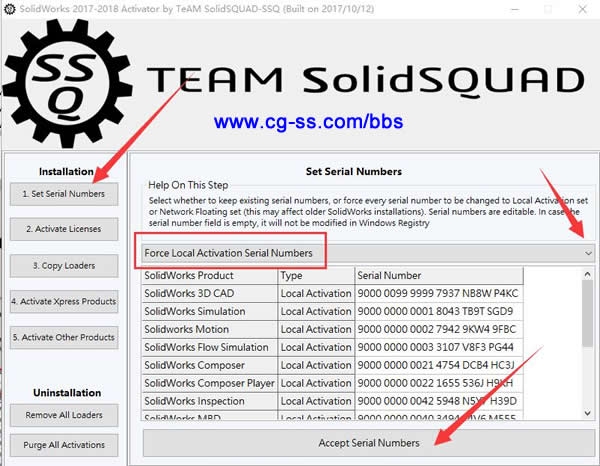Viewport: 600px width, 466px height.
Task: Click the app icon in the title bar
Action: click(x=9, y=8)
